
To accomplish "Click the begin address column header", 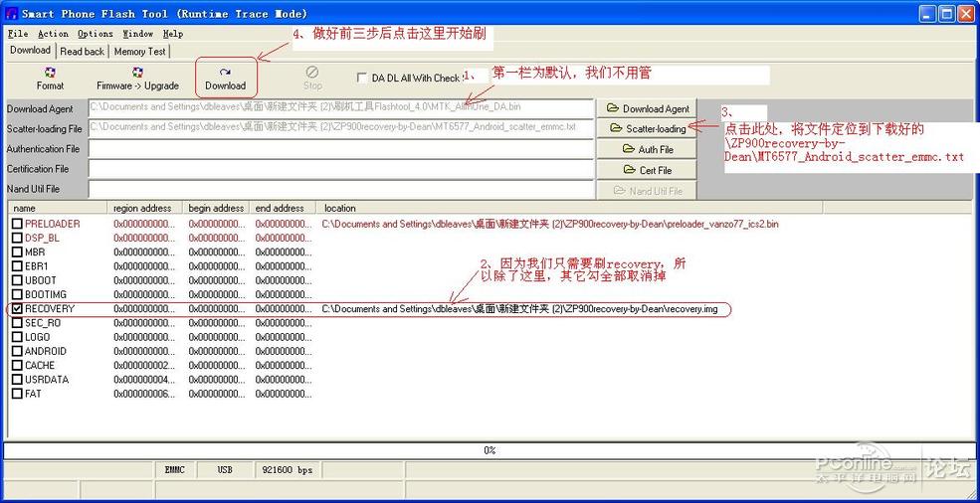I will 216,208.
